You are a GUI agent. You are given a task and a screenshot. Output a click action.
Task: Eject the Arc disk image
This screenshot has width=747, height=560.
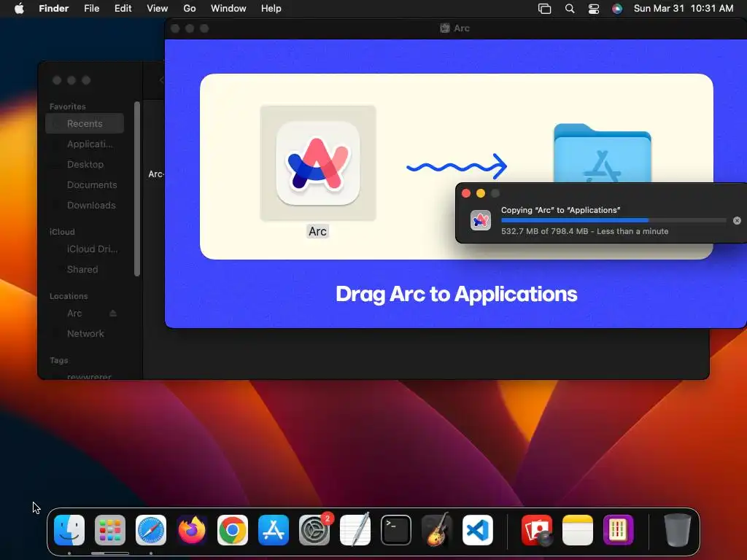113,314
